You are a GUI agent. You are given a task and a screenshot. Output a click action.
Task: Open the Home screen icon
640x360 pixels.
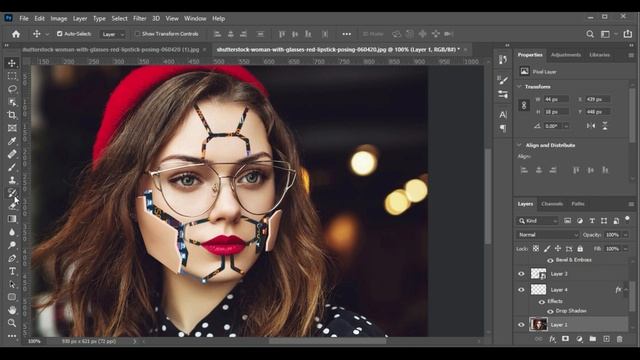[16, 34]
